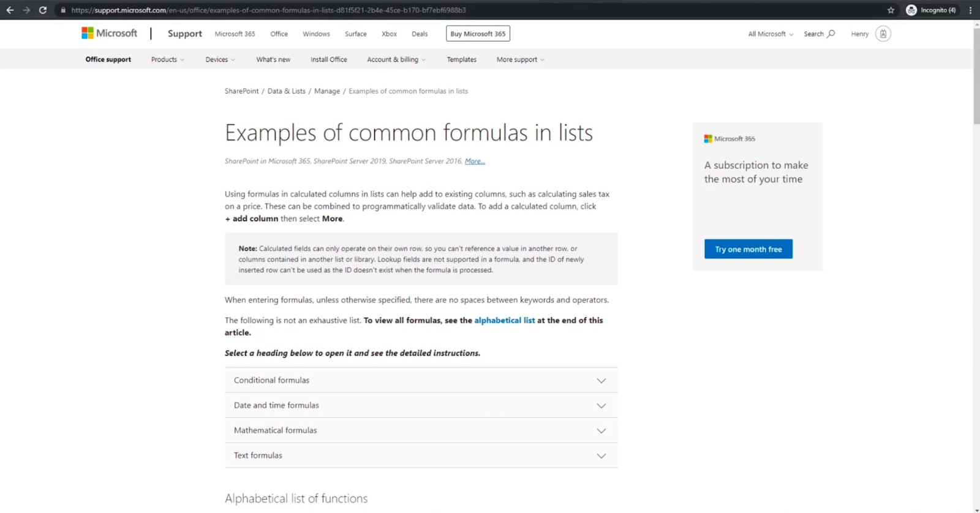Open Chrome three-dot menu
The height and width of the screenshot is (513, 980).
(x=970, y=10)
